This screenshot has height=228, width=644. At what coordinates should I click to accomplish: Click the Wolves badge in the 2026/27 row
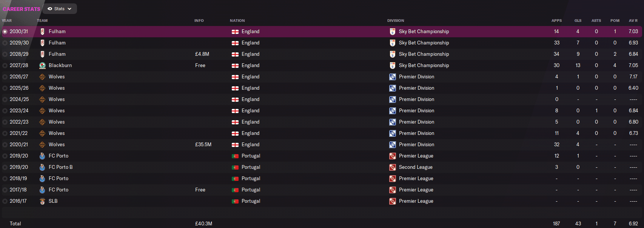[42, 77]
